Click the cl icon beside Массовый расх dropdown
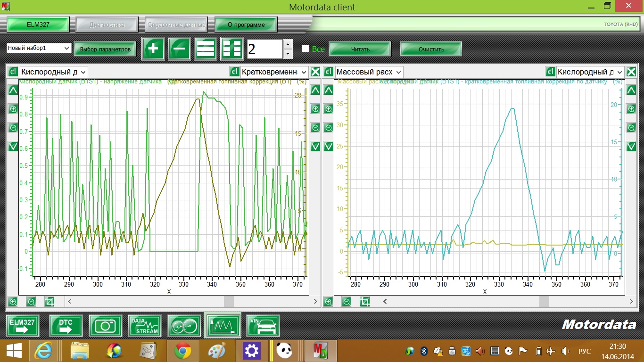Screen dimensions: 644x362 (x=329, y=72)
